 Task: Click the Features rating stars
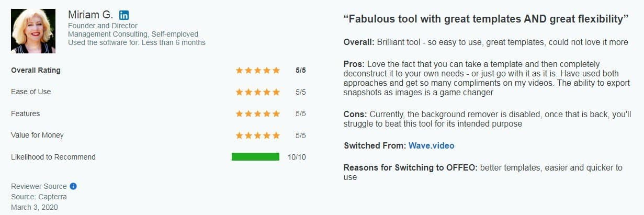point(257,114)
